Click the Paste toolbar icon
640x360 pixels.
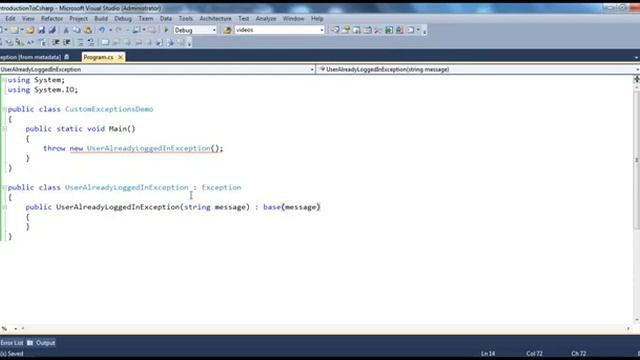tap(87, 30)
